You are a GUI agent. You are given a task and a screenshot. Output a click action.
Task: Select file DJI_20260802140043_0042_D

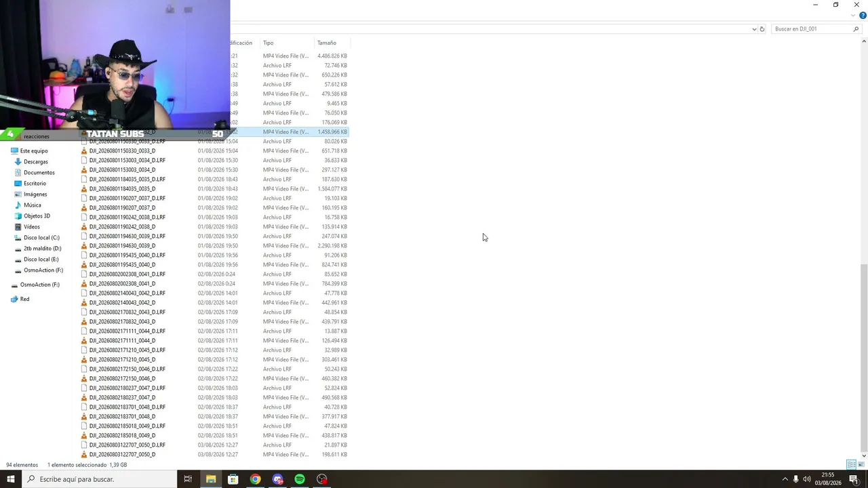122,303
